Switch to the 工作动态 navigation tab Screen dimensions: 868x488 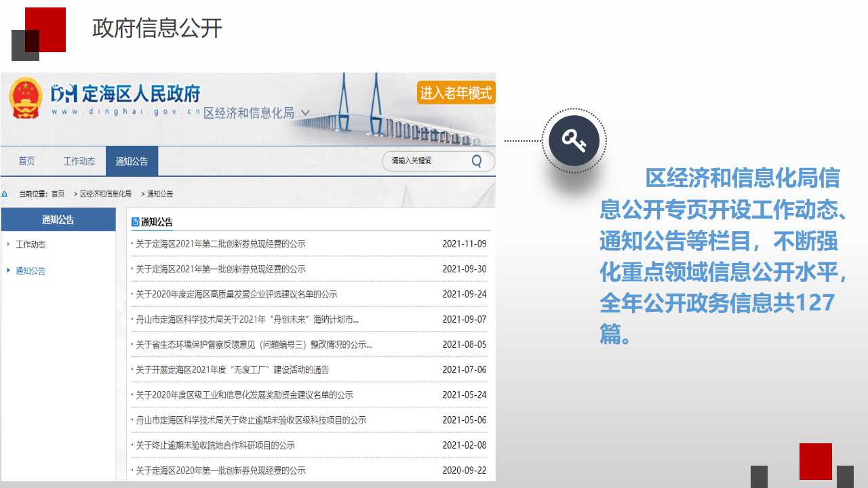pos(79,161)
